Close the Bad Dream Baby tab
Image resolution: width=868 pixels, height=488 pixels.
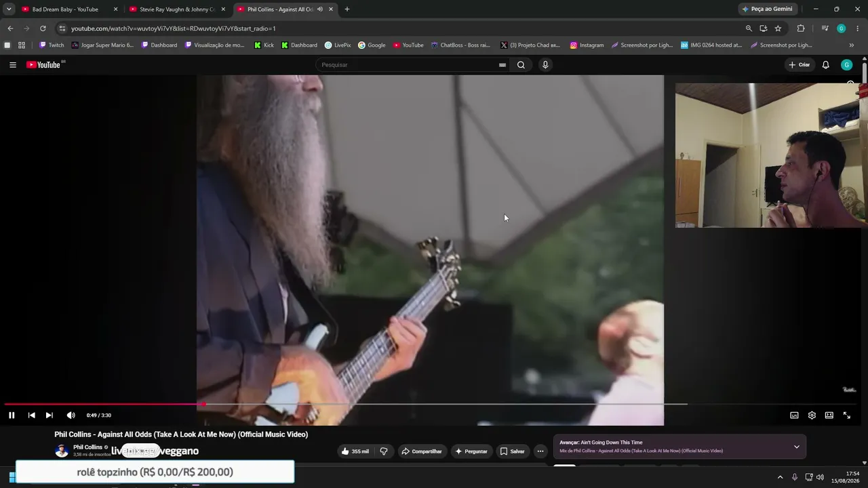click(115, 9)
